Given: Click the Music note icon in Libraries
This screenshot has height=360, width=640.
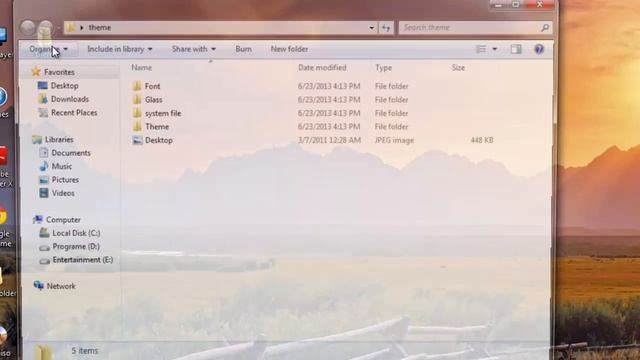Looking at the screenshot, I should pyautogui.click(x=44, y=167).
